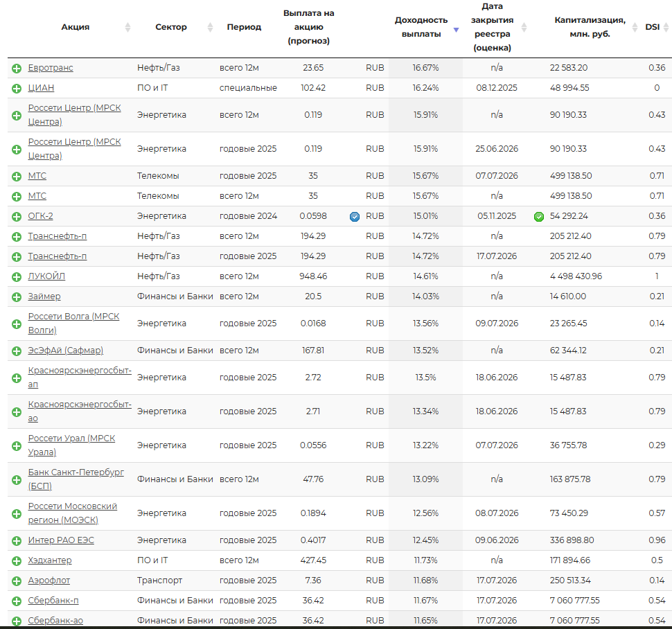The image size is (672, 629).
Task: Open the Сбербанк-п stock link
Action: pos(53,601)
